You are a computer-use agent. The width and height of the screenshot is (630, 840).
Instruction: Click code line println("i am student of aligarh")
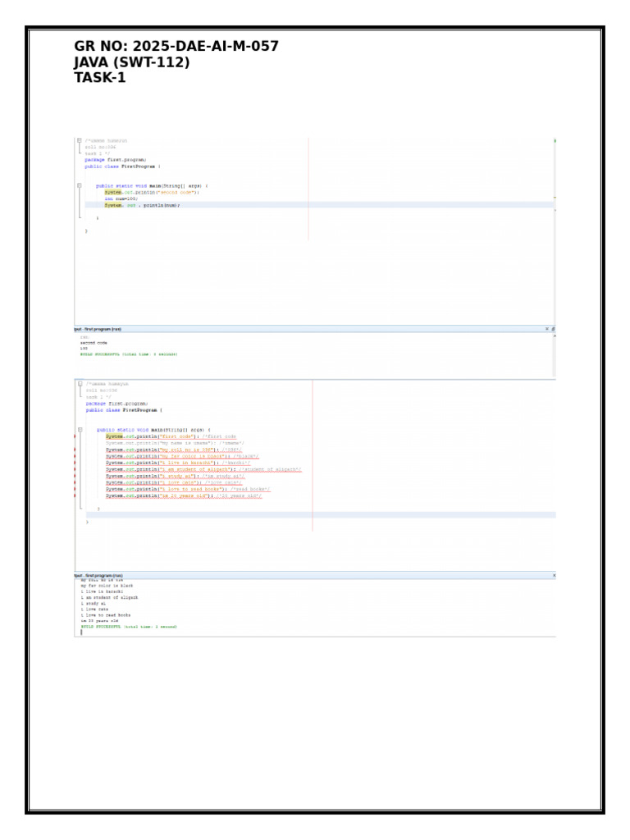[203, 469]
